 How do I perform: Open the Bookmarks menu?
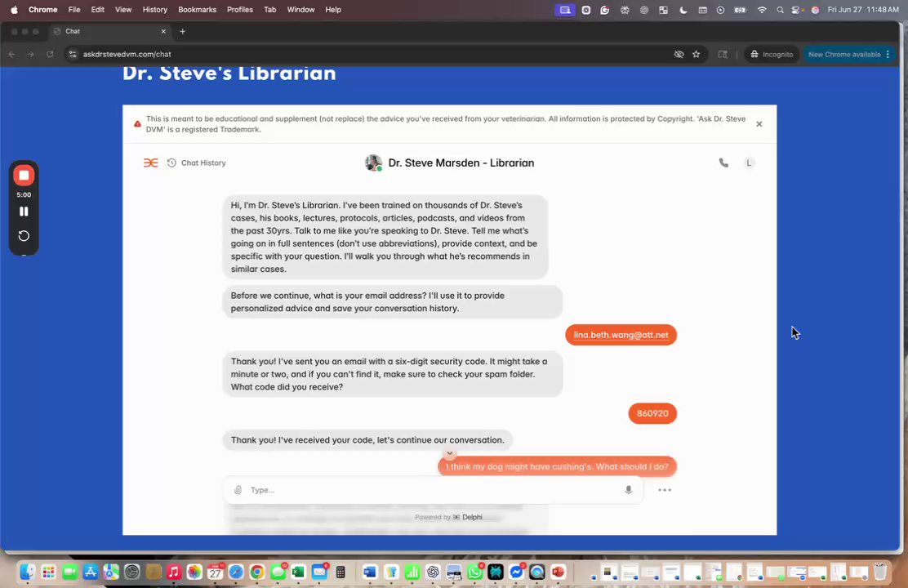(197, 10)
